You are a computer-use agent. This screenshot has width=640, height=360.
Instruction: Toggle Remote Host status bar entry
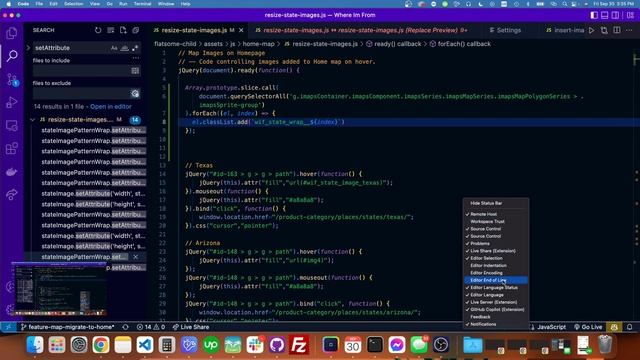(x=496, y=214)
